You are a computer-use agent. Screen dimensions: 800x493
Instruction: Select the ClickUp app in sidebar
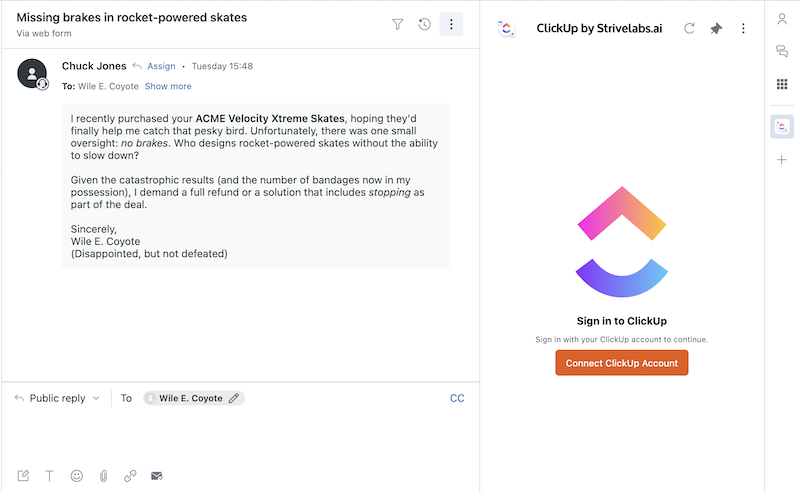click(782, 126)
